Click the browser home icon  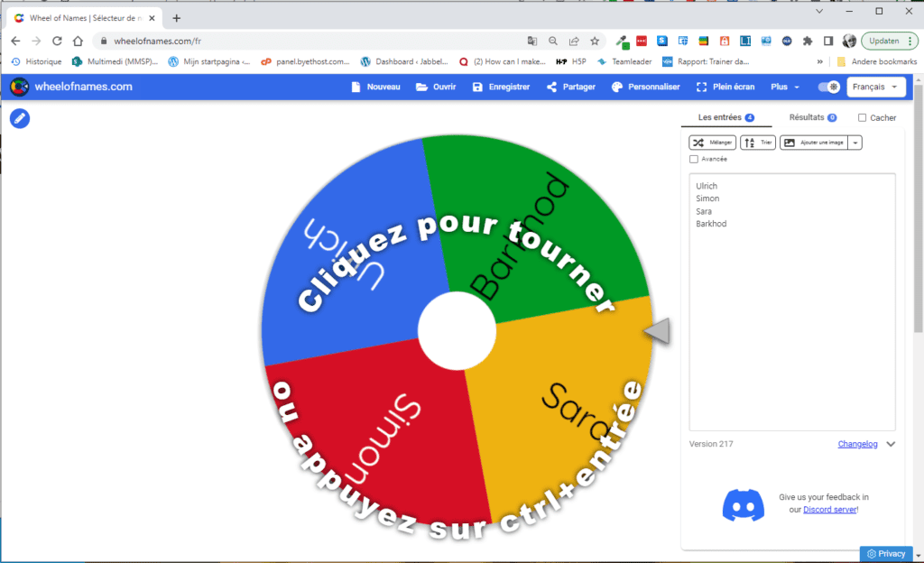tap(78, 41)
